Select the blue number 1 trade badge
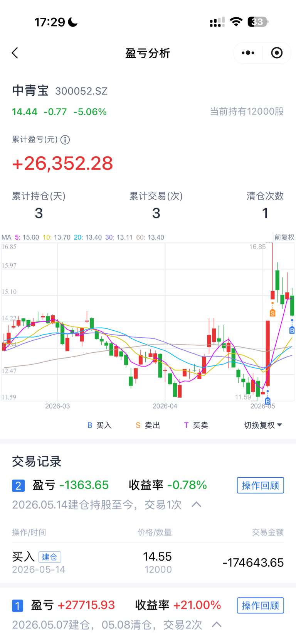 coord(18,605)
